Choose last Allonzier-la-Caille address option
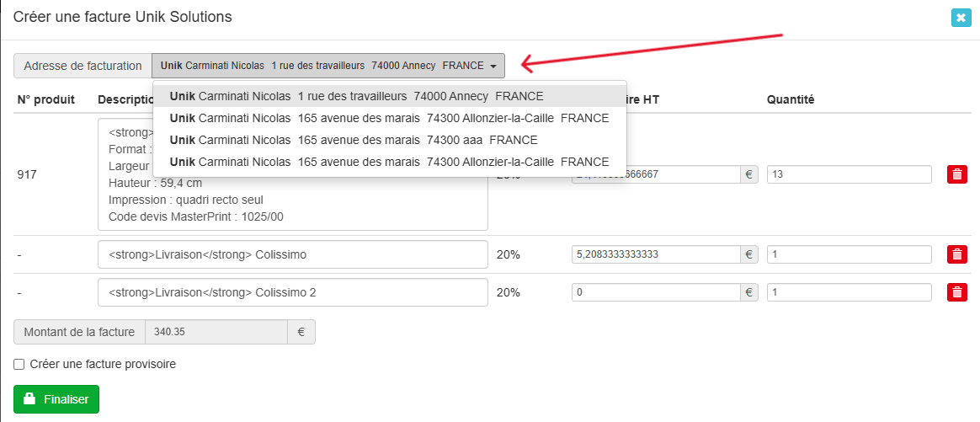The height and width of the screenshot is (422, 980). (x=389, y=162)
